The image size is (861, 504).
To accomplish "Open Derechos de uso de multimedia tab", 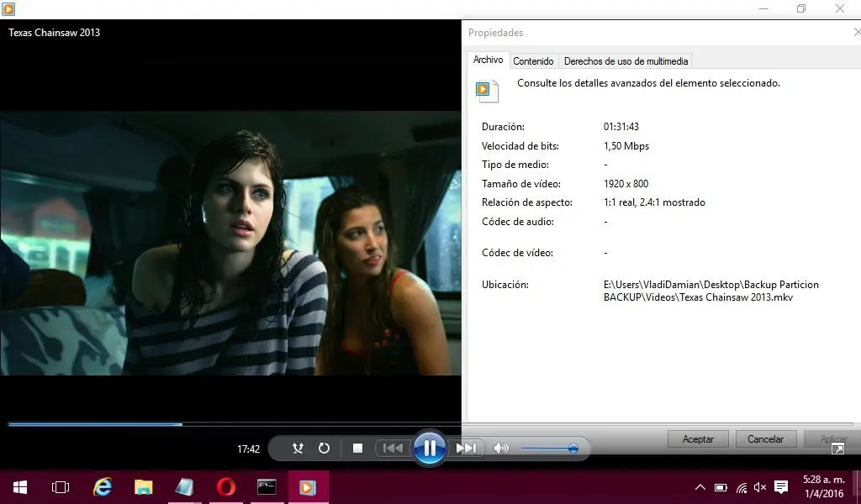I will (626, 60).
